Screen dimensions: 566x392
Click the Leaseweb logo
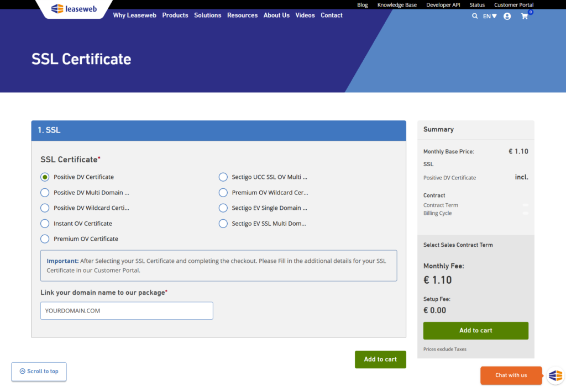(x=74, y=8)
